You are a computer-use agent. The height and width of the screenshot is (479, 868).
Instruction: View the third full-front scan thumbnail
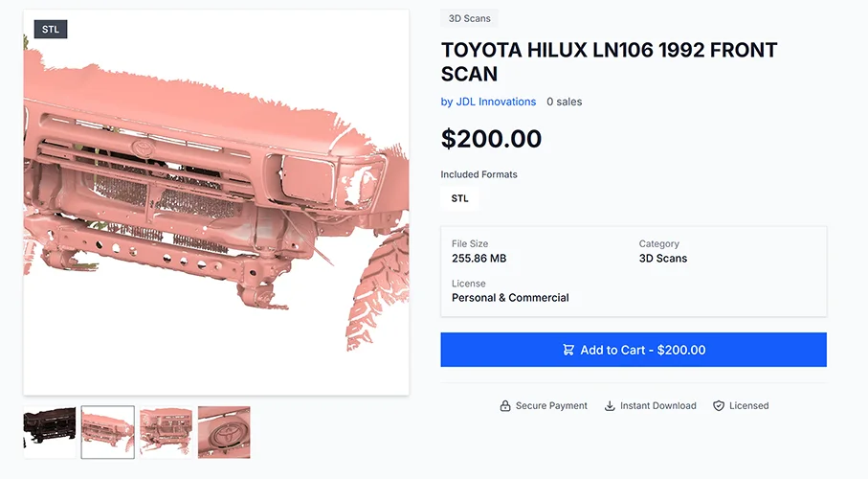tap(167, 432)
